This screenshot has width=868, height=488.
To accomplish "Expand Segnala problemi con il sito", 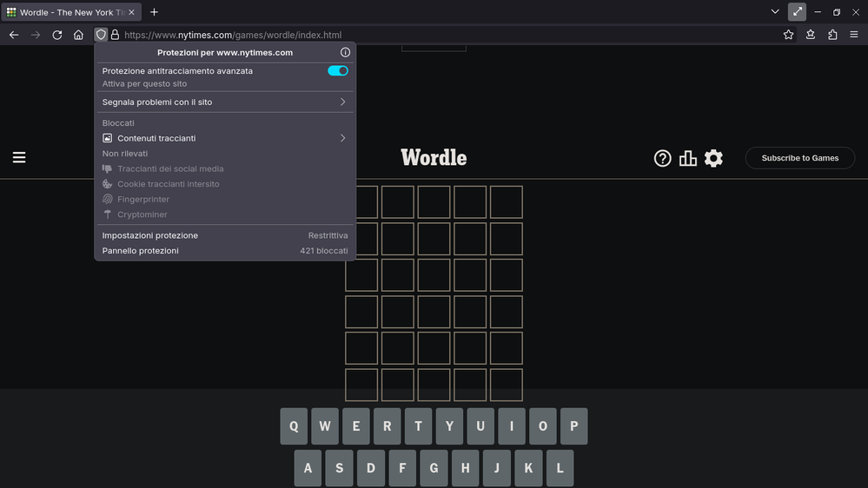I will tap(224, 102).
